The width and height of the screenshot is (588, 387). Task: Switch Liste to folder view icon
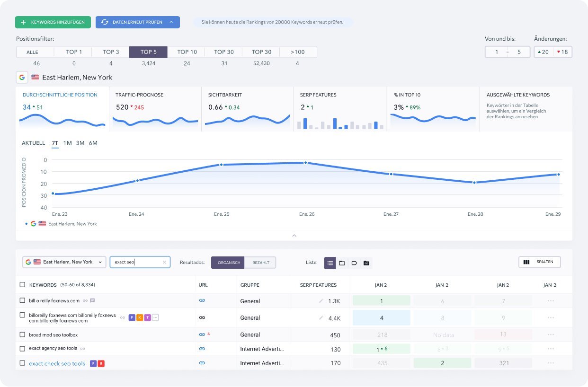pyautogui.click(x=342, y=263)
